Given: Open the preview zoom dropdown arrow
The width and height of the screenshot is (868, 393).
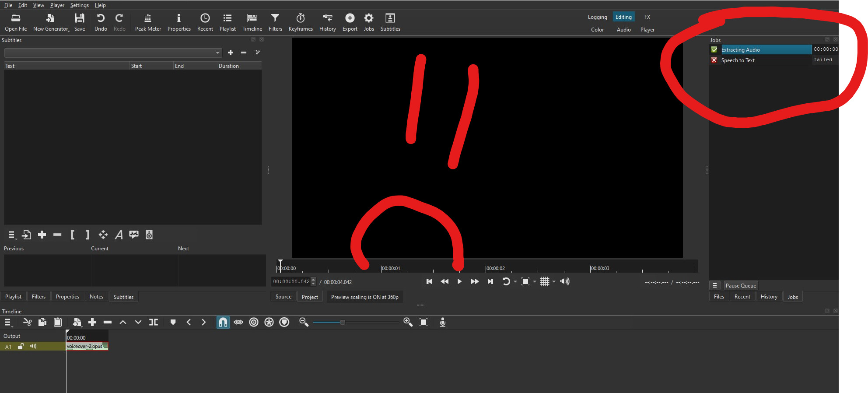Looking at the screenshot, I should pyautogui.click(x=535, y=282).
